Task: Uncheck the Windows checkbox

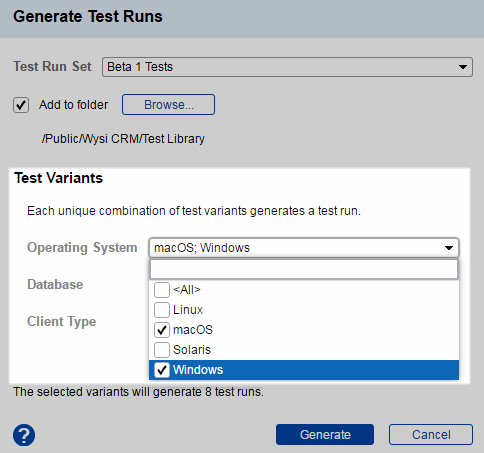Action: (x=162, y=370)
